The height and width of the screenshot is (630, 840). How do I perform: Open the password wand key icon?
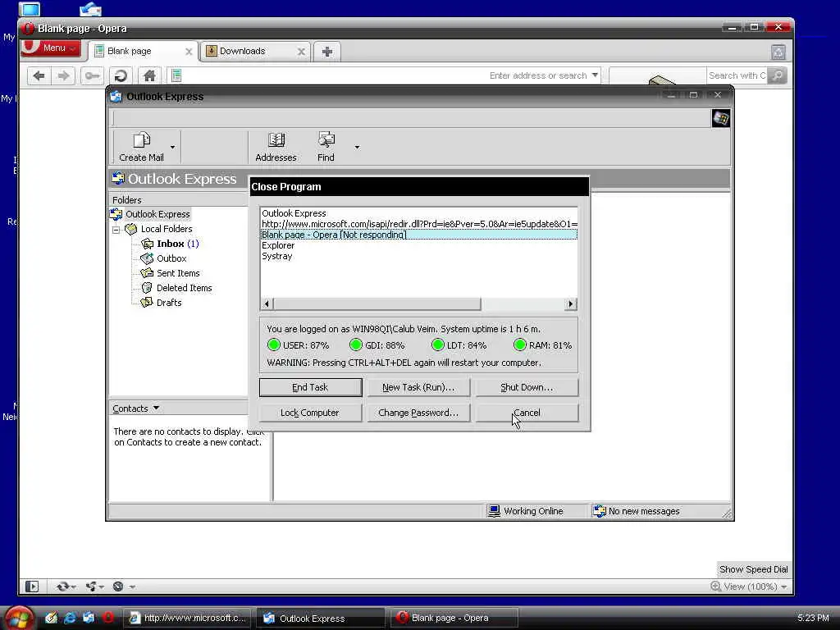(92, 75)
